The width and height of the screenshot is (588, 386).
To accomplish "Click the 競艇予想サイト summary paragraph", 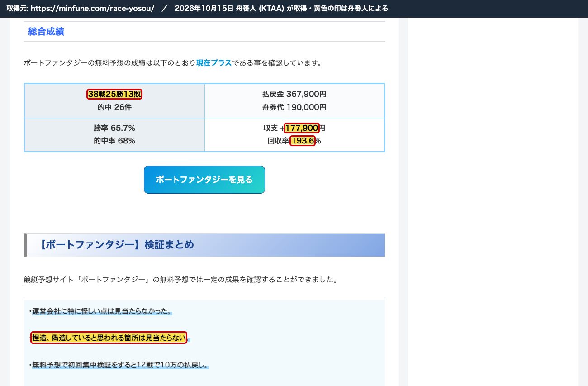I will pos(181,279).
